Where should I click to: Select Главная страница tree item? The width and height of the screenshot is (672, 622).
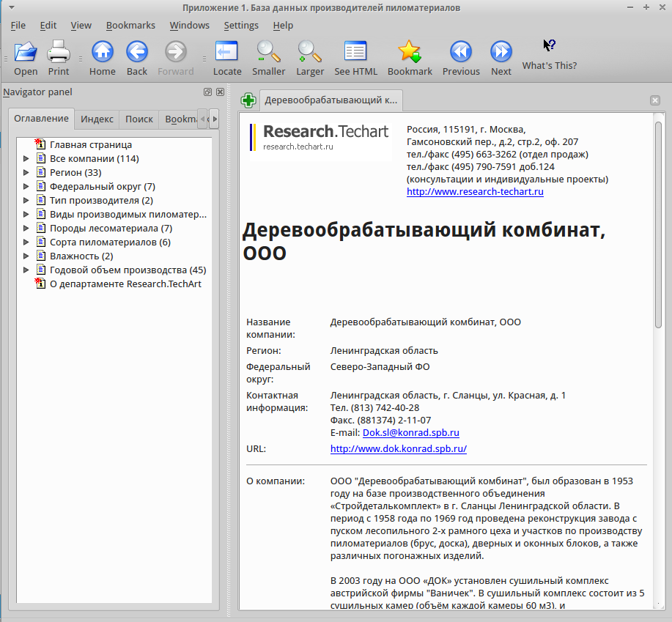point(91,145)
